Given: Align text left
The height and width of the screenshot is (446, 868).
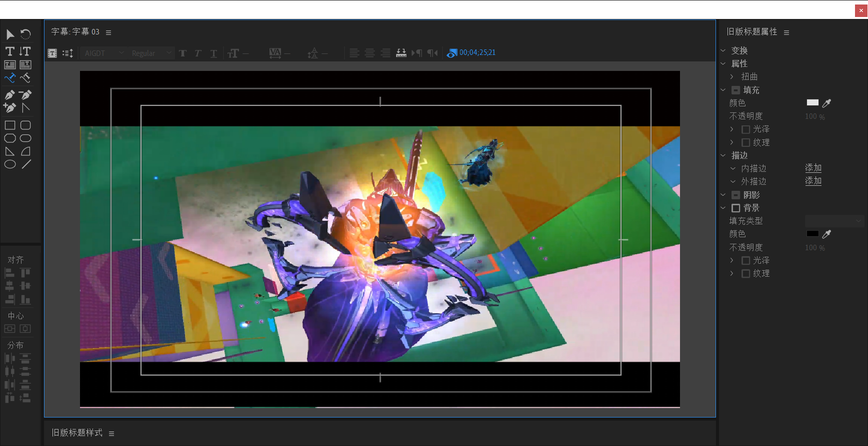Looking at the screenshot, I should pos(354,53).
